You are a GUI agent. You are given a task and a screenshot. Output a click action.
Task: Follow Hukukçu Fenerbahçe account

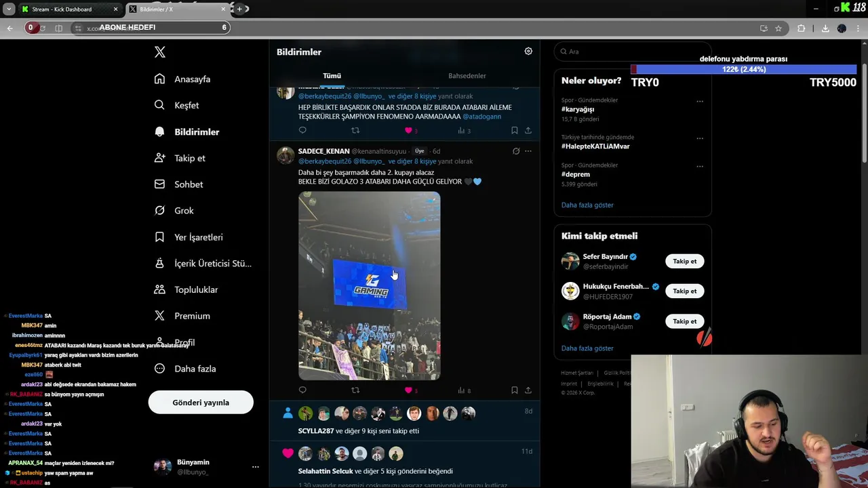pyautogui.click(x=685, y=291)
